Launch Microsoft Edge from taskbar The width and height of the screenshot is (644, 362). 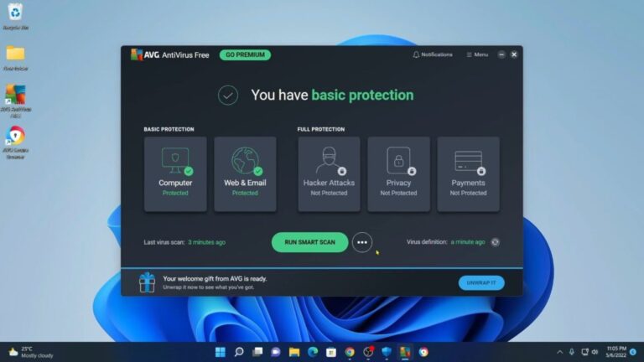pos(313,352)
